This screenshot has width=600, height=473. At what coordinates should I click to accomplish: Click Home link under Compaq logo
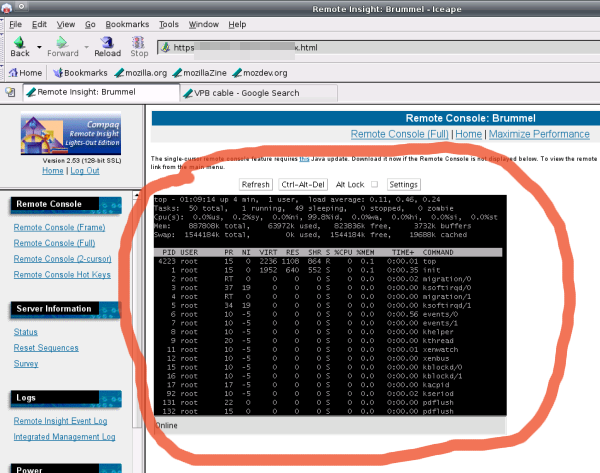(x=53, y=171)
